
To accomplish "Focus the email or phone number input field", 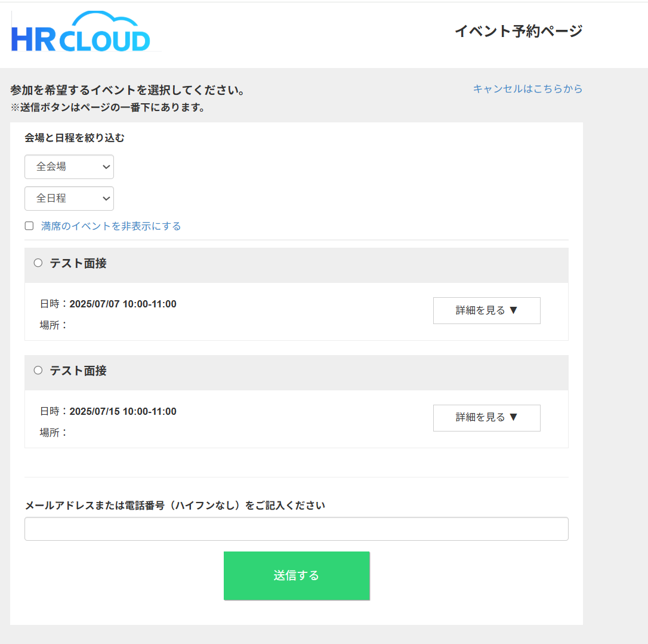I will pos(296,529).
